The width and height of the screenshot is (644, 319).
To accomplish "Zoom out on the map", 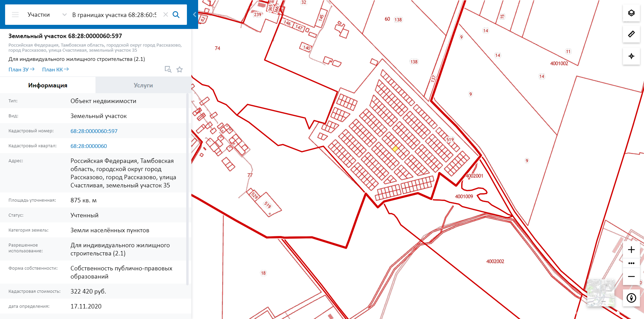I will click(631, 276).
